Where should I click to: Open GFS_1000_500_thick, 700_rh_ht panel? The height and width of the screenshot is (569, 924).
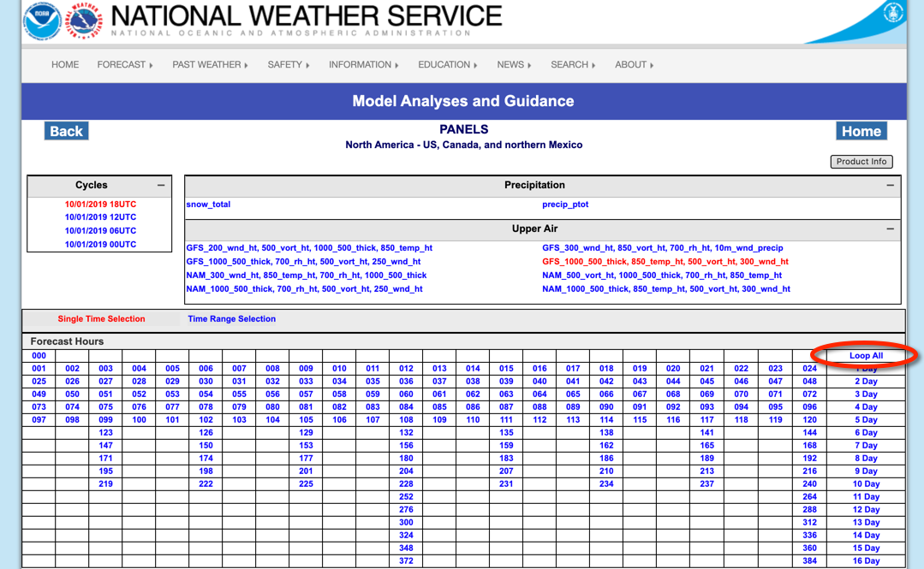(303, 262)
